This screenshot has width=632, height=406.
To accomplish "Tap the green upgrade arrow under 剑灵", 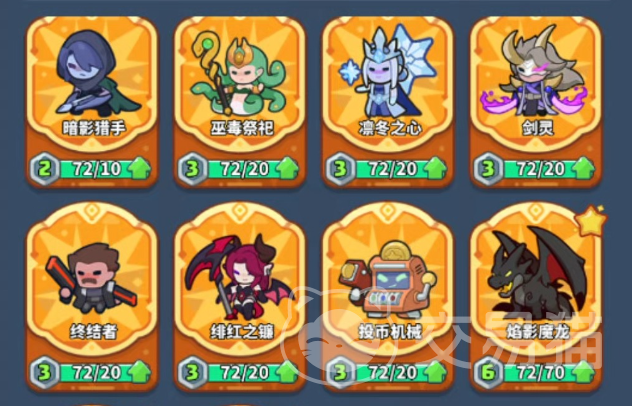I will [x=583, y=168].
